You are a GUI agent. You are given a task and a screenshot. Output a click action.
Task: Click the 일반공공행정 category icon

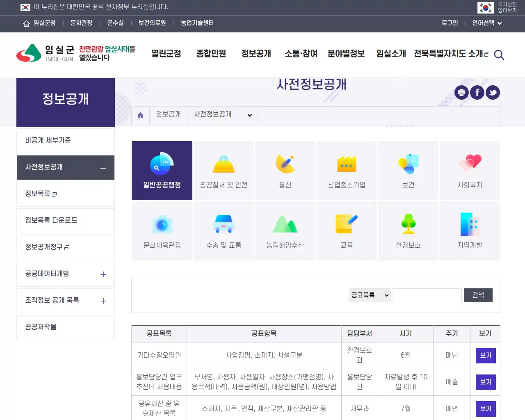pos(162,163)
